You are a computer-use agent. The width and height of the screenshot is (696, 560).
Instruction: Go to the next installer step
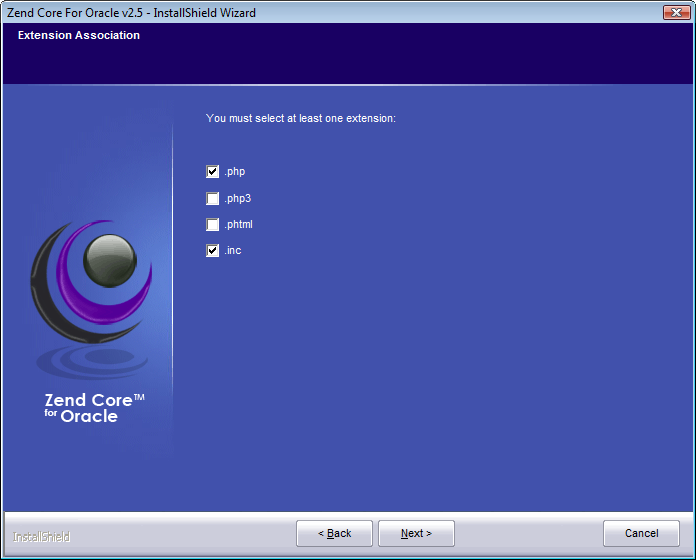click(x=416, y=533)
